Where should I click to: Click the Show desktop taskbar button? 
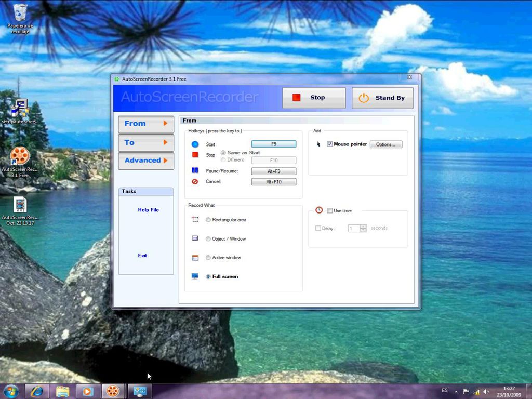[529, 392]
